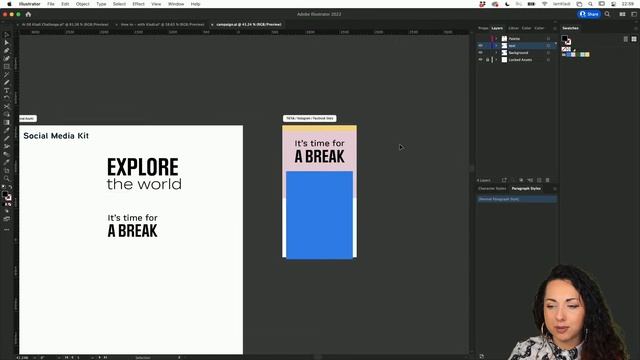Viewport: 640px width, 360px height.
Task: Select the Zoom magnifier tool
Action: pyautogui.click(x=7, y=178)
